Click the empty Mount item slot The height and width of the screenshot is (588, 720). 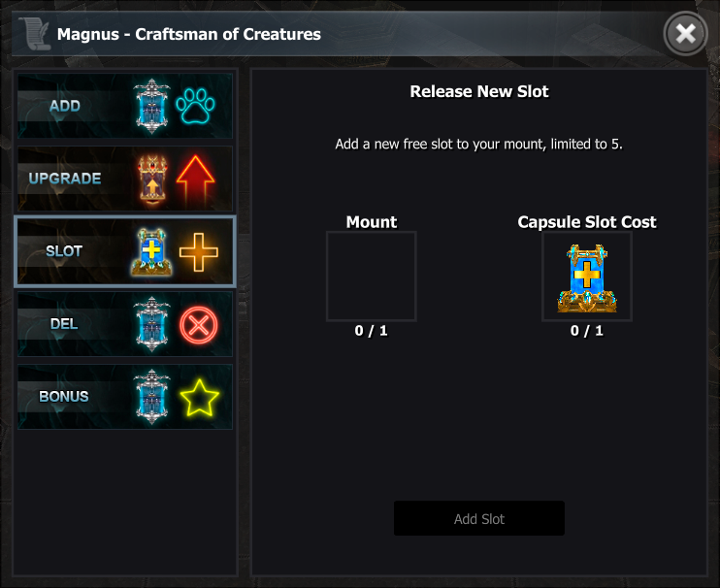point(371,277)
